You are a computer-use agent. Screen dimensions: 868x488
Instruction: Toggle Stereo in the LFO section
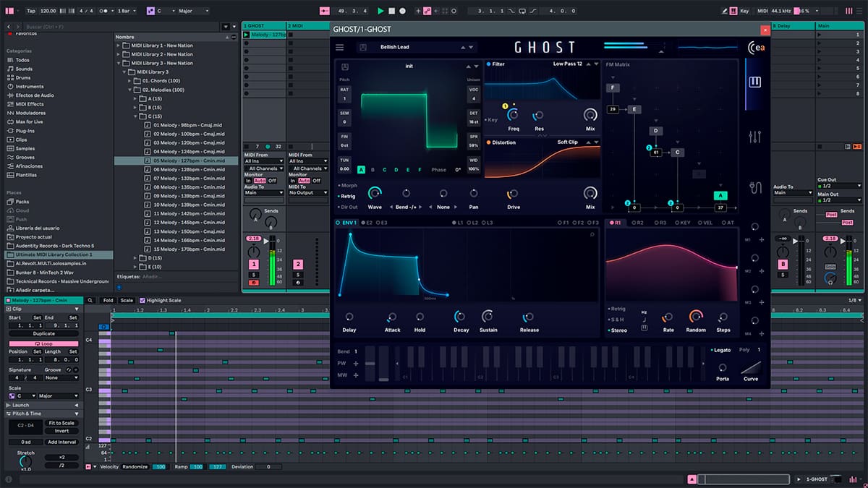click(618, 330)
